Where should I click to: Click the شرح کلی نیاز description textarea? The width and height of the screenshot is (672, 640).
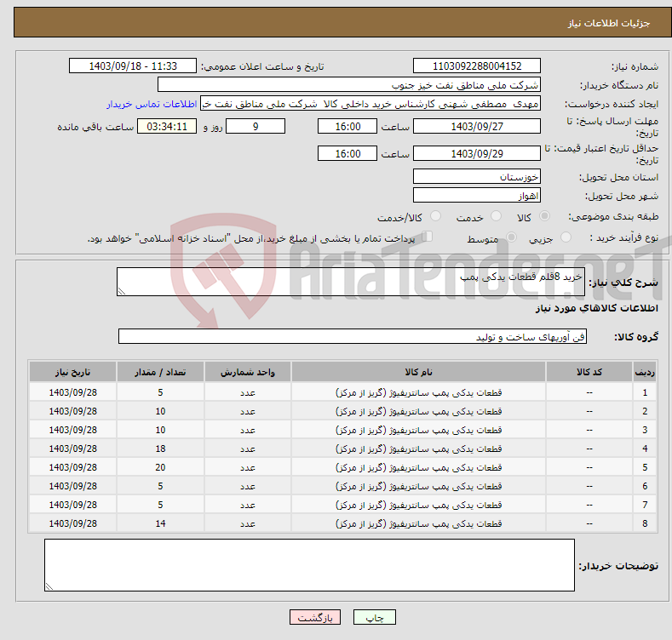point(351,282)
